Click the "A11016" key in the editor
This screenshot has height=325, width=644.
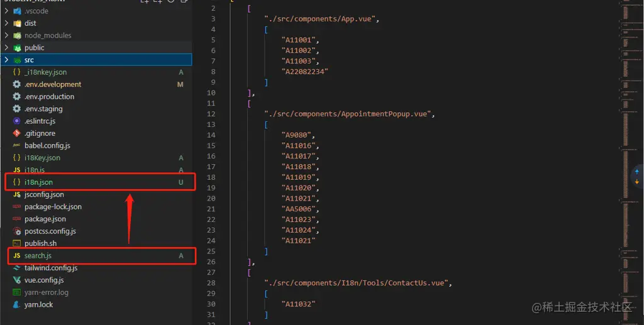(x=298, y=146)
